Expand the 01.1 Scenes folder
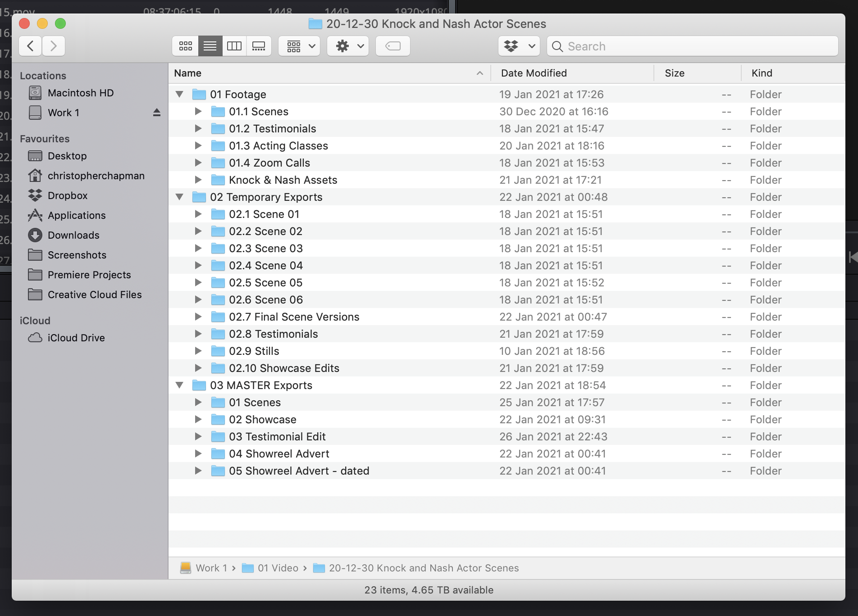This screenshot has height=616, width=858. [198, 112]
